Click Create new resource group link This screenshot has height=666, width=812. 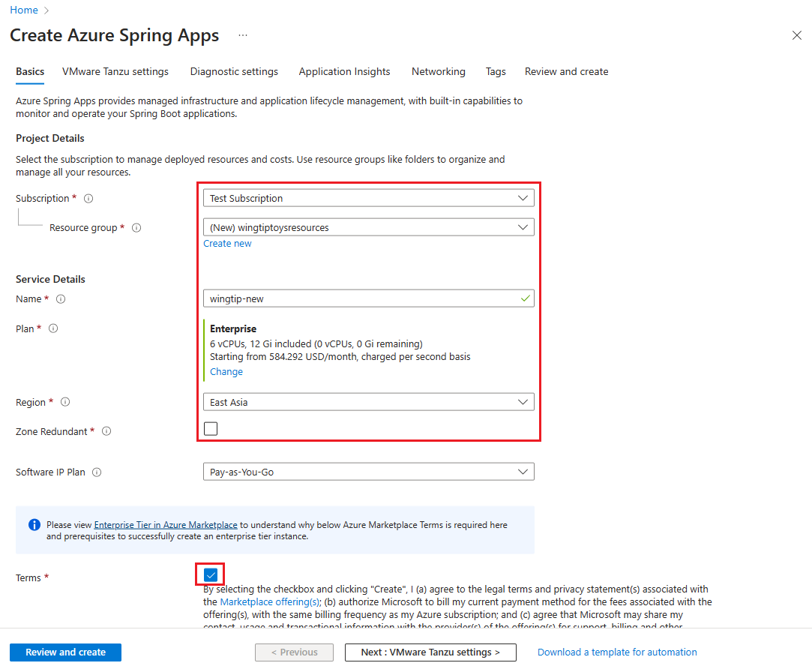(227, 244)
